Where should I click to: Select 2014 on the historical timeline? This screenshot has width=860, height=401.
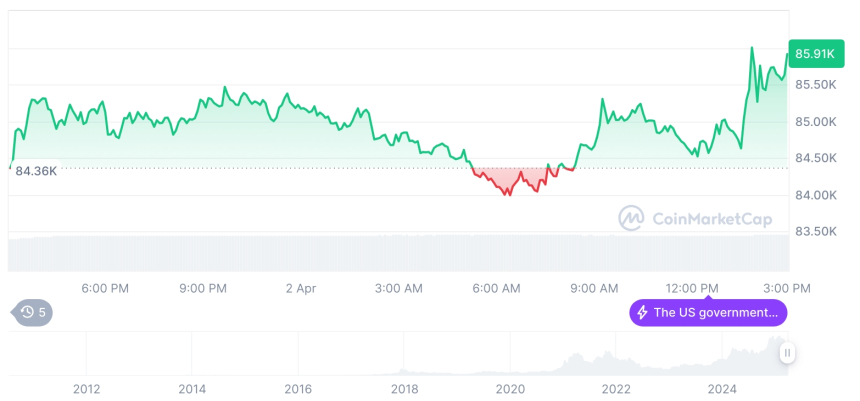click(193, 389)
